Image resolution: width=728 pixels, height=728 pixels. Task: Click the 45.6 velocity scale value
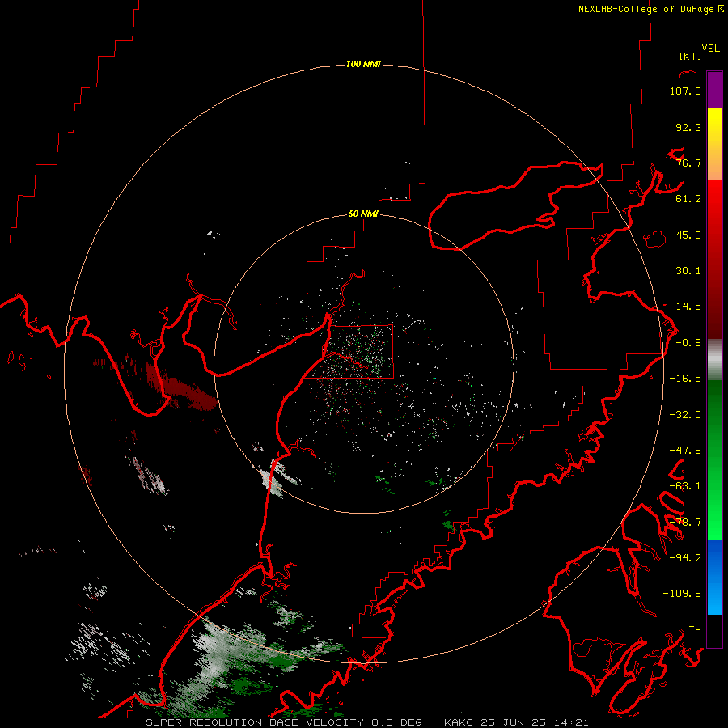tap(688, 235)
